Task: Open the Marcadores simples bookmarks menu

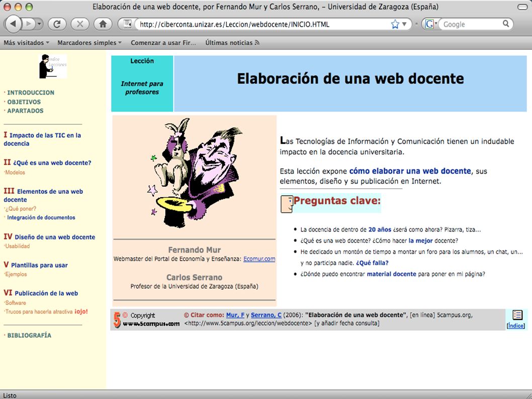Action: [x=90, y=43]
